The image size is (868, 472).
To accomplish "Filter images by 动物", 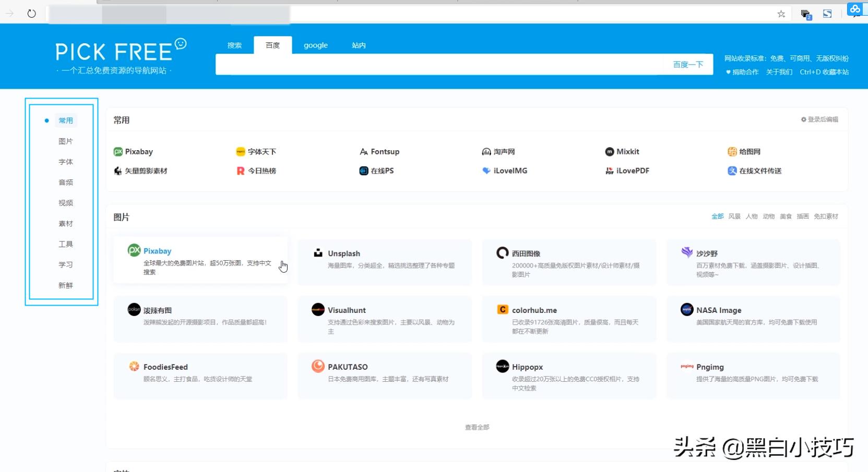I will [769, 216].
